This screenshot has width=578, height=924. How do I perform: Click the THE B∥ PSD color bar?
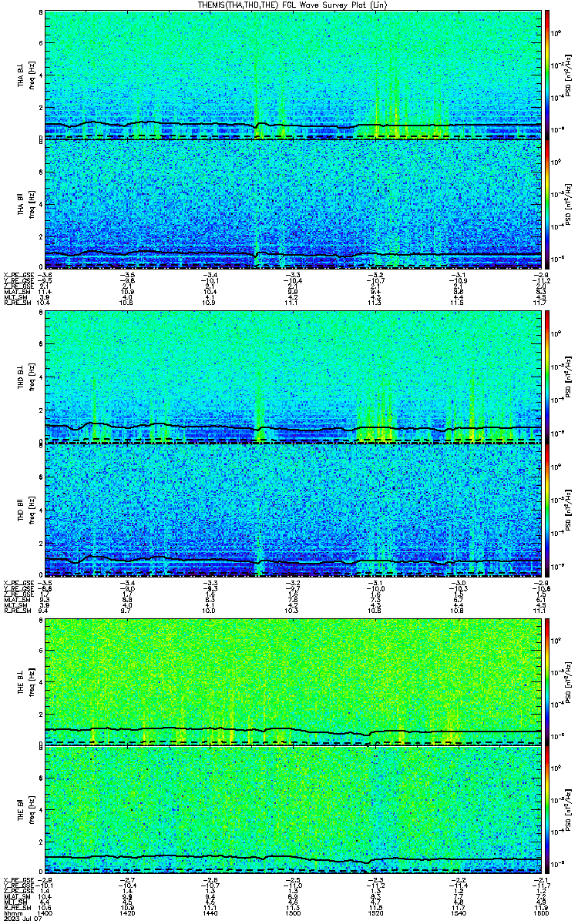click(547, 811)
